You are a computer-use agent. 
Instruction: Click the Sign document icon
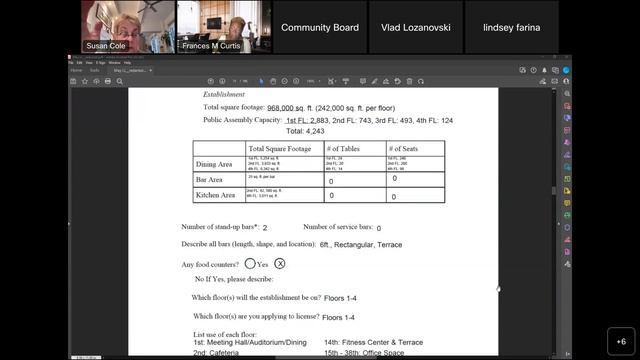tap(386, 81)
